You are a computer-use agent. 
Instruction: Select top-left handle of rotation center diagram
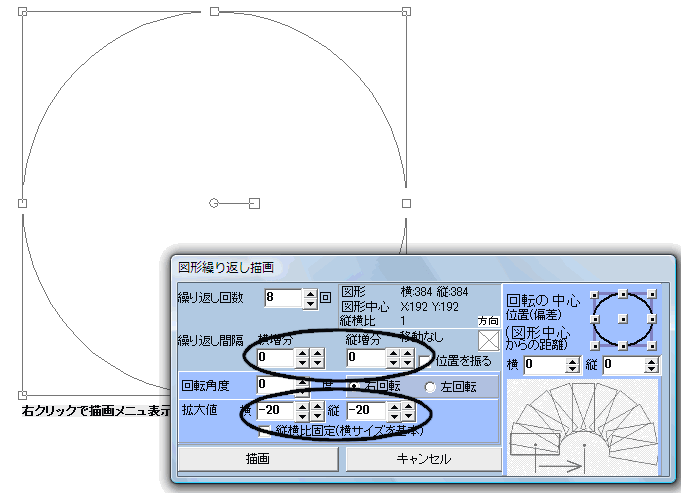(594, 294)
